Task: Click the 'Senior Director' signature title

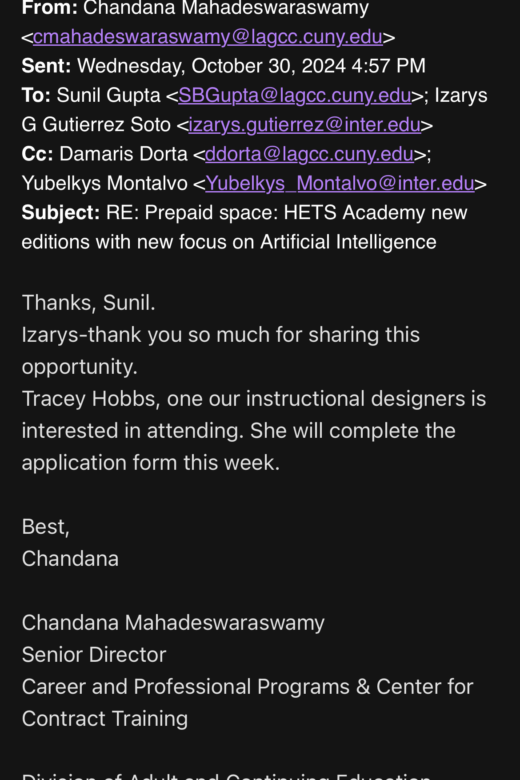Action: 94,655
